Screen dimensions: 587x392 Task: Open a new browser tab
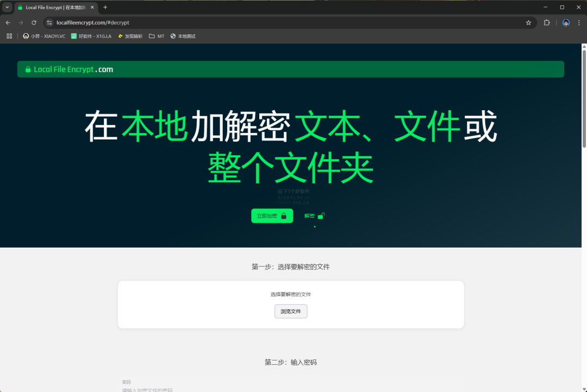click(105, 7)
